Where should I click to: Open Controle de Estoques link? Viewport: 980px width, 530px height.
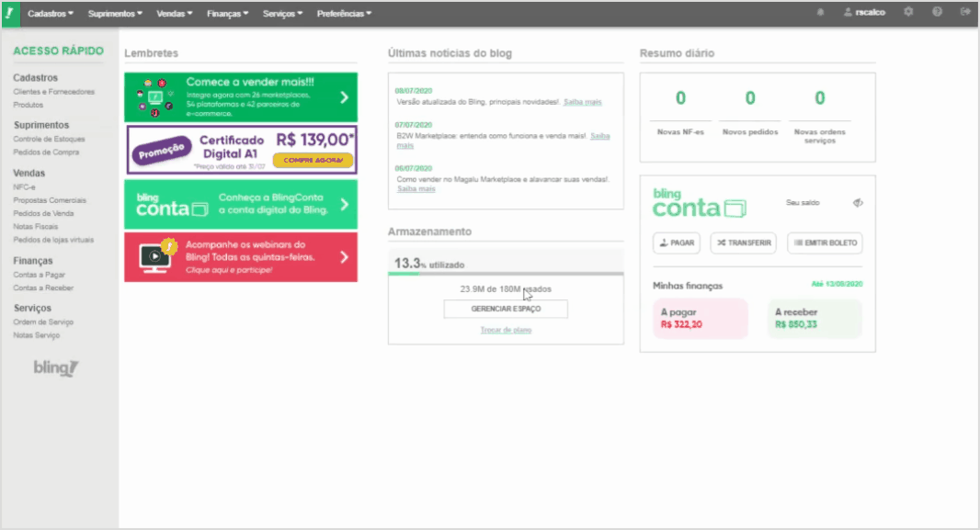pos(49,140)
